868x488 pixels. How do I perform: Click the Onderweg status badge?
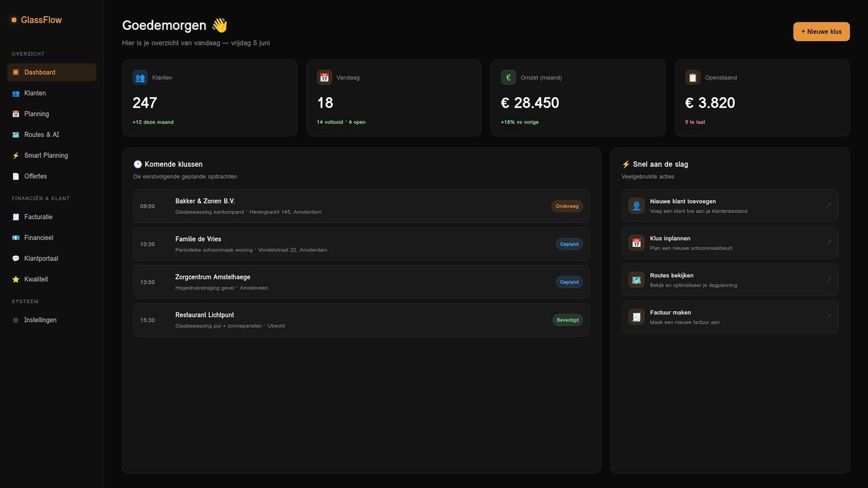click(x=567, y=206)
